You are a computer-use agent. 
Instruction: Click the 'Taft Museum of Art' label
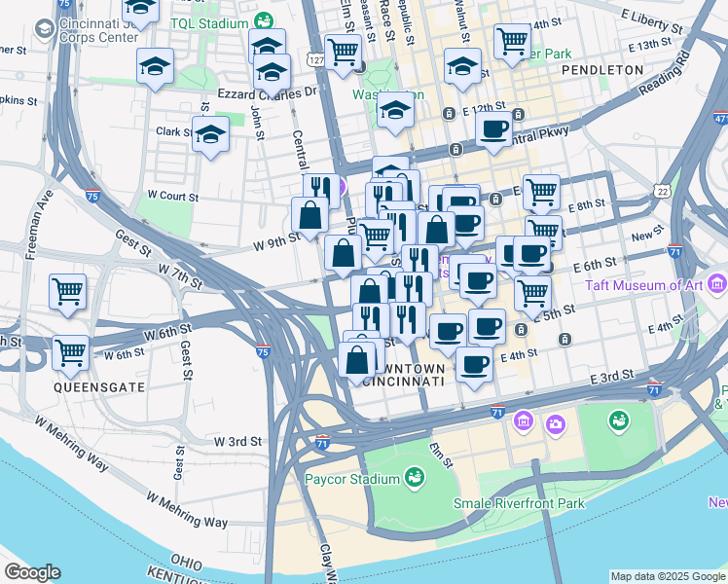[x=644, y=285]
